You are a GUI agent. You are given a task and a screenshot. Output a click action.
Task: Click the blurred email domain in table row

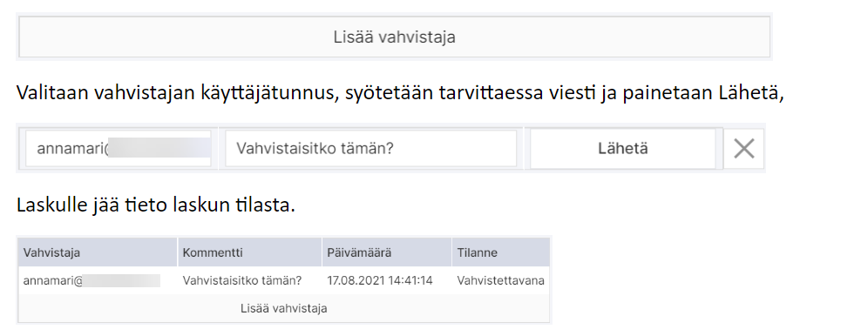point(122,281)
